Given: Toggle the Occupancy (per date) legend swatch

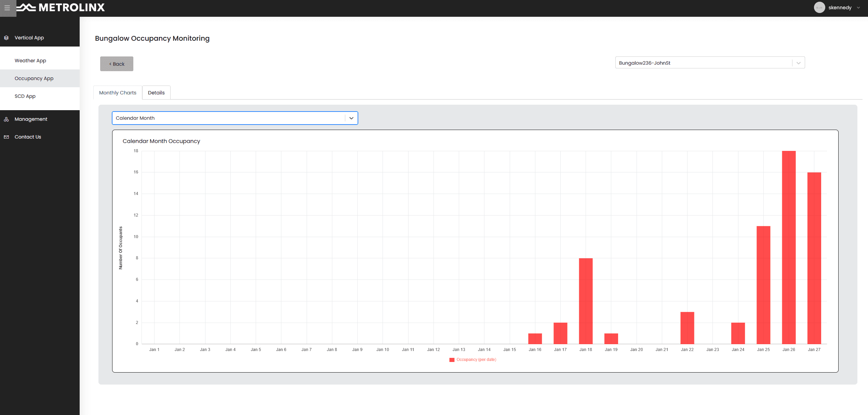Looking at the screenshot, I should coord(452,360).
